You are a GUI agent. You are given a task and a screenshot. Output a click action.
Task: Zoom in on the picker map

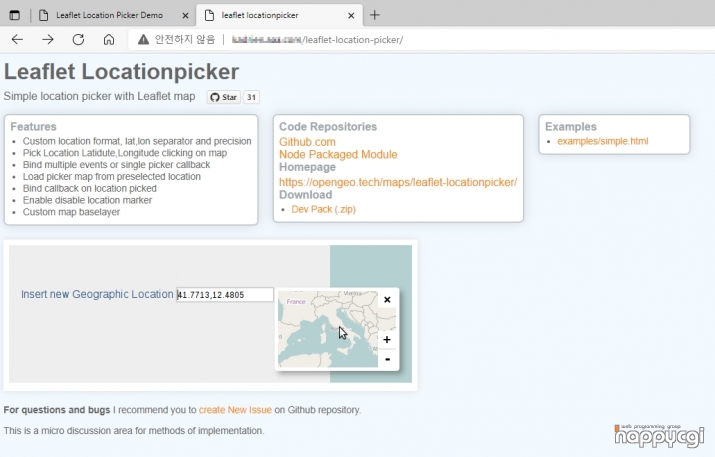tap(387, 339)
